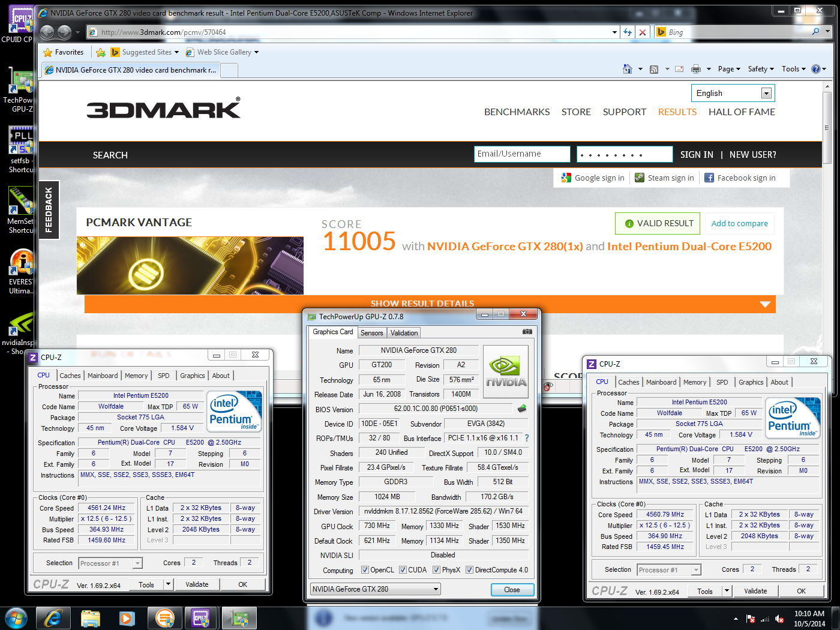This screenshot has height=630, width=840.
Task: Switch to SPD tab in left CPU-Z
Action: pos(164,376)
